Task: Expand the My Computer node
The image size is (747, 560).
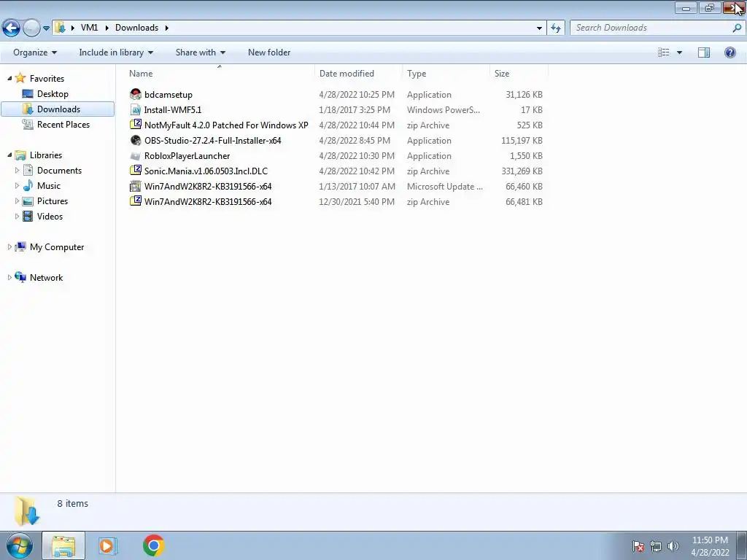Action: 9,246
